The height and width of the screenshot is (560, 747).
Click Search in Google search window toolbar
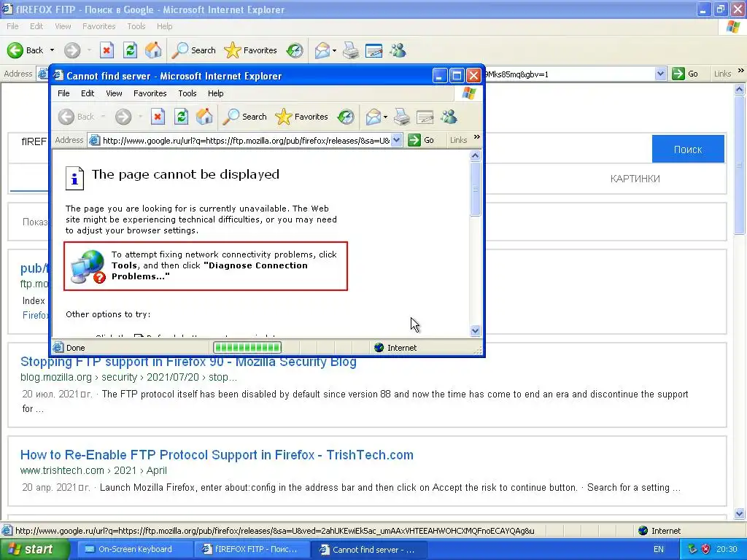(x=194, y=50)
